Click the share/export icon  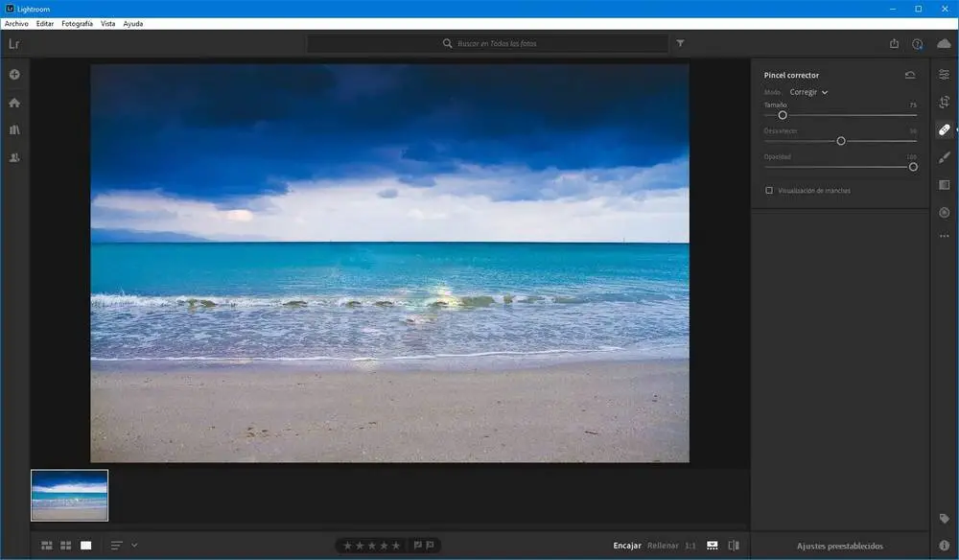coord(894,44)
